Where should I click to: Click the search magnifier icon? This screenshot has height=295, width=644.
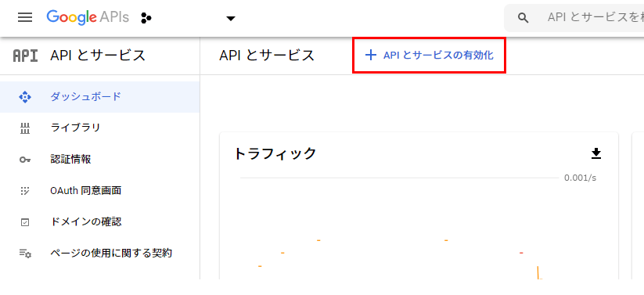pyautogui.click(x=523, y=18)
